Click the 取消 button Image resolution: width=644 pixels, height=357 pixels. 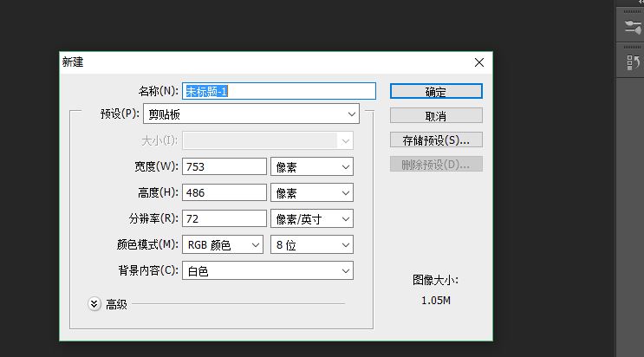tap(436, 116)
